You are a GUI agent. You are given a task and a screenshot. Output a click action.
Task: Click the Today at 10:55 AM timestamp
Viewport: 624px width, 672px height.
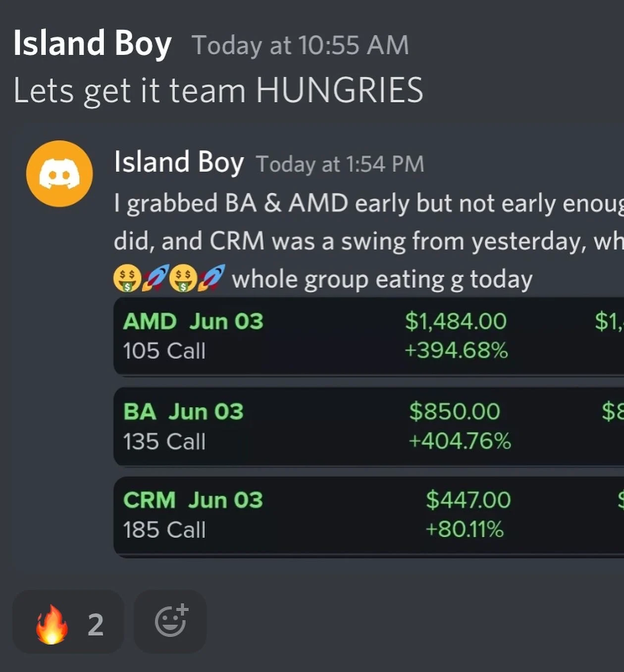[300, 45]
